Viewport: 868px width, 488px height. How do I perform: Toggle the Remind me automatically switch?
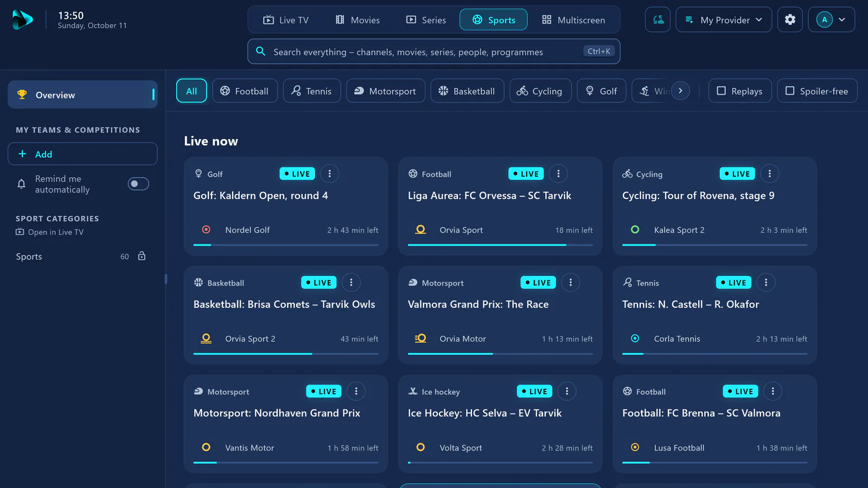138,184
